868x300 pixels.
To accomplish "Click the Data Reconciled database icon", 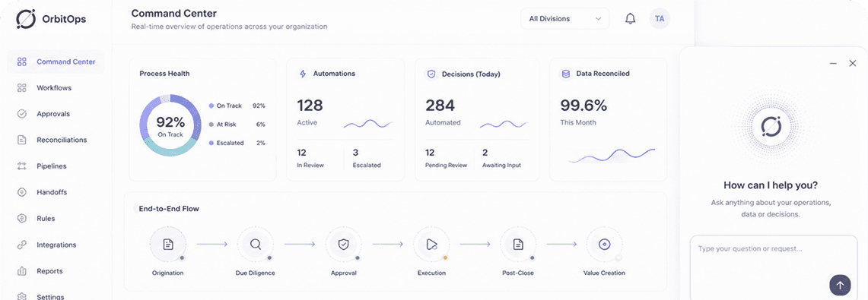I will (566, 74).
